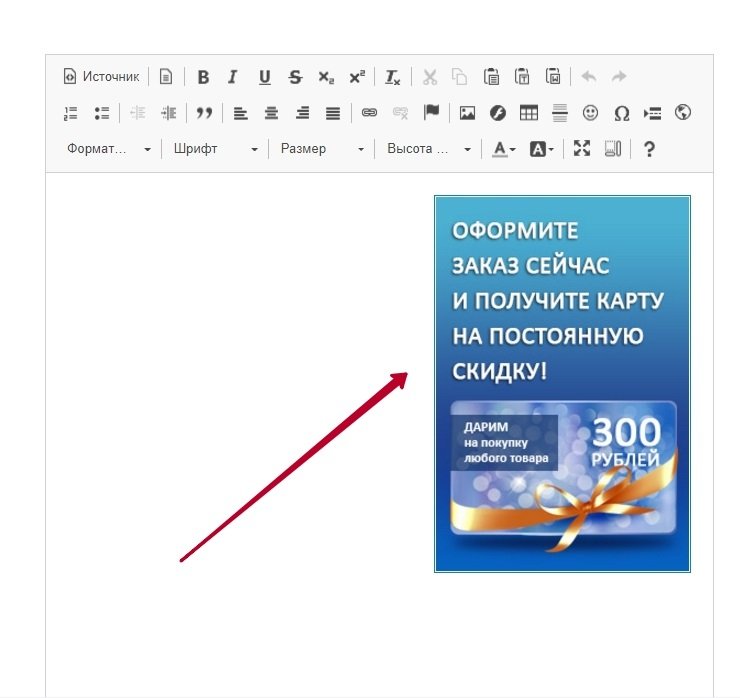Toggle underline formatting
This screenshot has height=698, width=740.
pyautogui.click(x=264, y=77)
